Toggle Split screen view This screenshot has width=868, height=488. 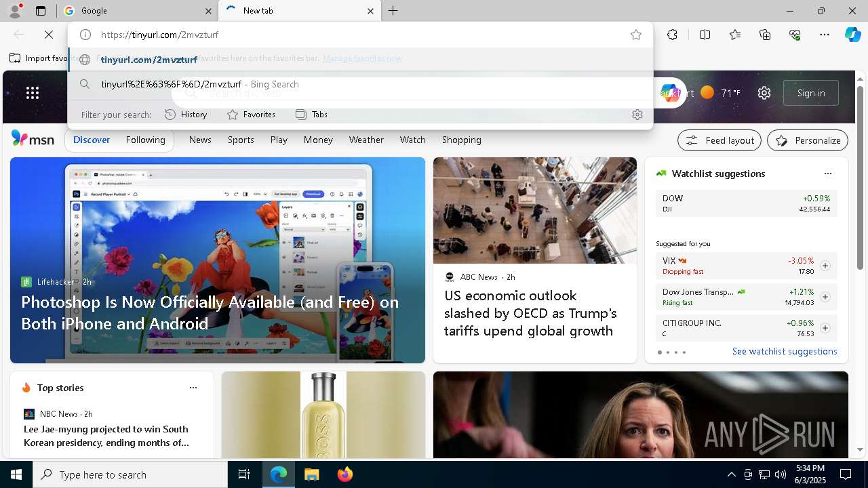coord(705,35)
